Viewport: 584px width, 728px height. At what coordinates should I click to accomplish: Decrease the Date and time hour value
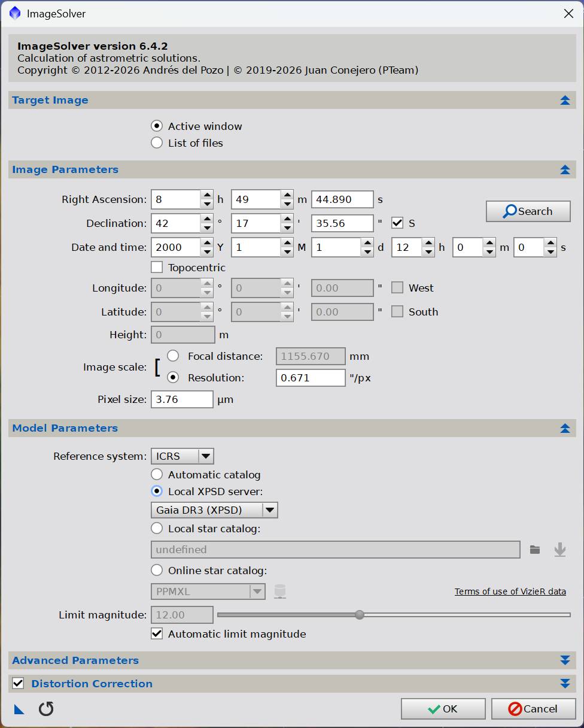428,251
